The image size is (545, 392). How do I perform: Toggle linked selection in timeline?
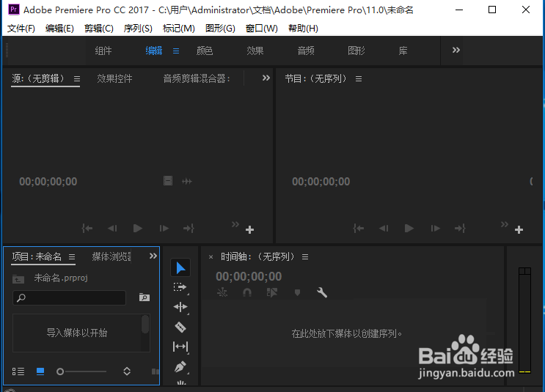point(272,292)
